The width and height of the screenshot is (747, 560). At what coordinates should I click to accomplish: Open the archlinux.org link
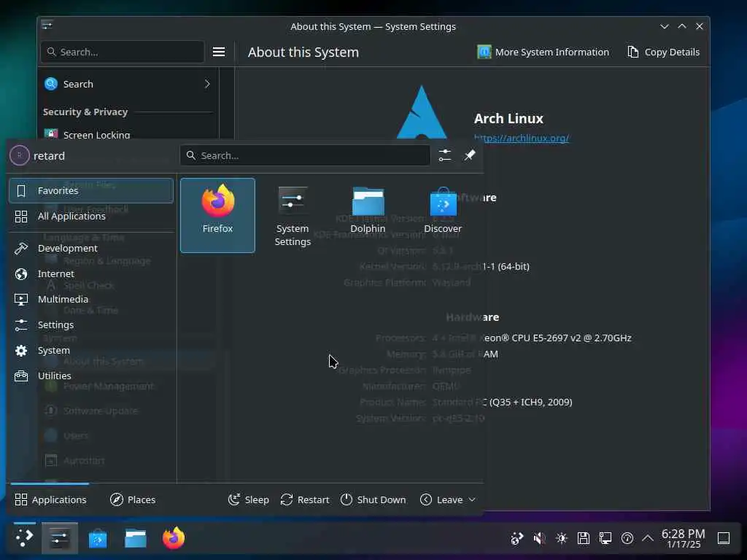point(522,138)
